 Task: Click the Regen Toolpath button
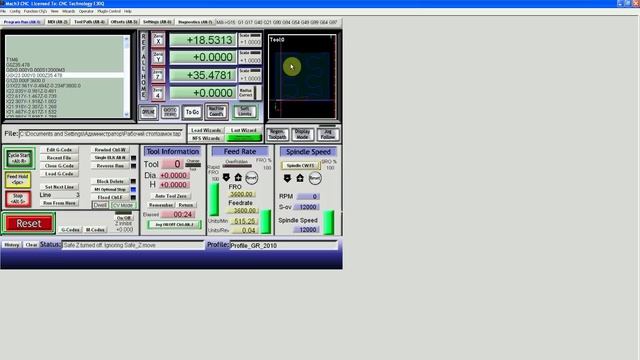pos(277,134)
